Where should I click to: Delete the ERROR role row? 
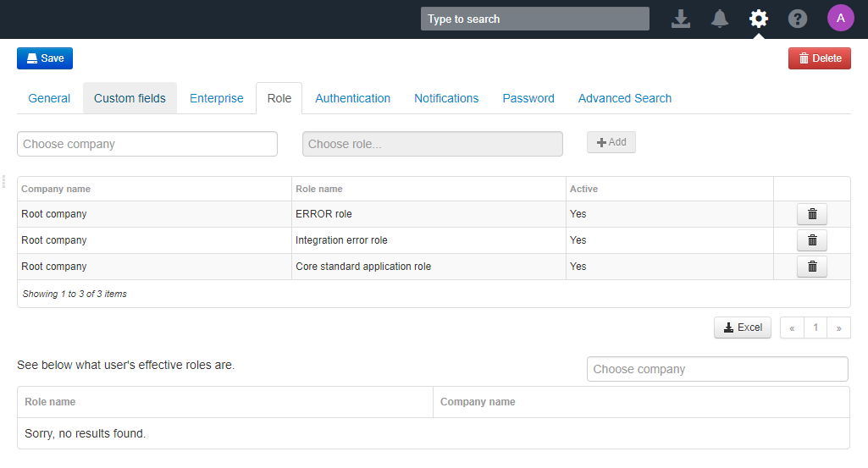coord(811,214)
